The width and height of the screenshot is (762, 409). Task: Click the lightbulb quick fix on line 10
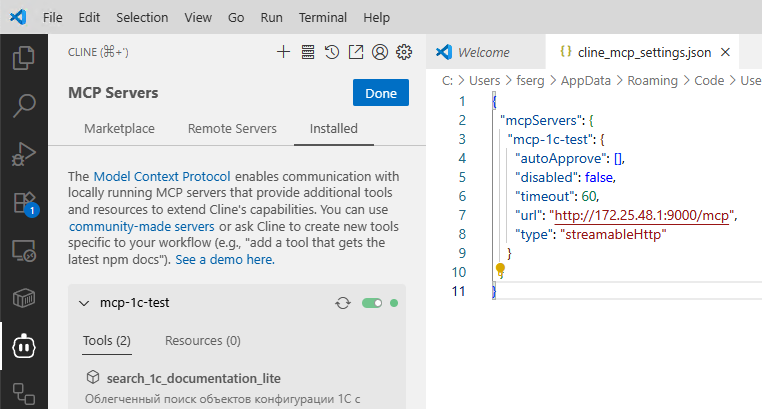tap(500, 269)
